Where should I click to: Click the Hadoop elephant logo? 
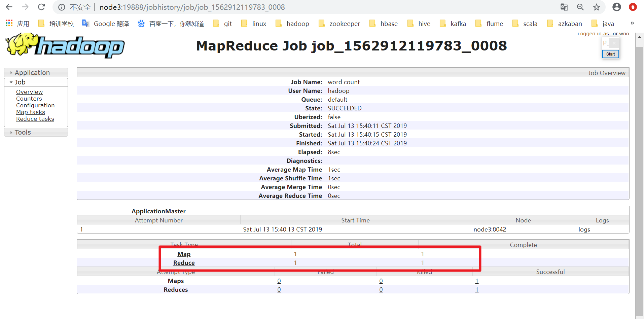[65, 46]
